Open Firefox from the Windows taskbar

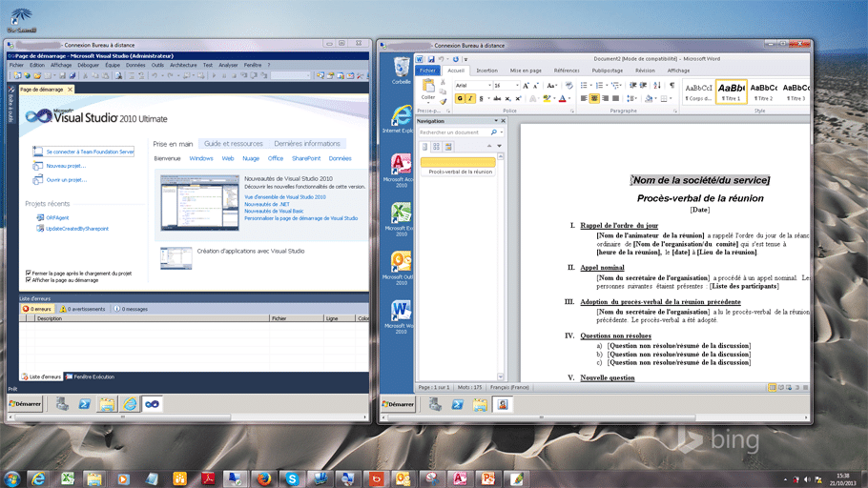(263, 478)
